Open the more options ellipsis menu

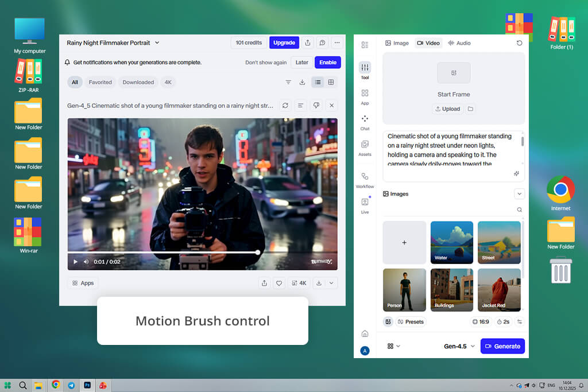[x=337, y=42]
